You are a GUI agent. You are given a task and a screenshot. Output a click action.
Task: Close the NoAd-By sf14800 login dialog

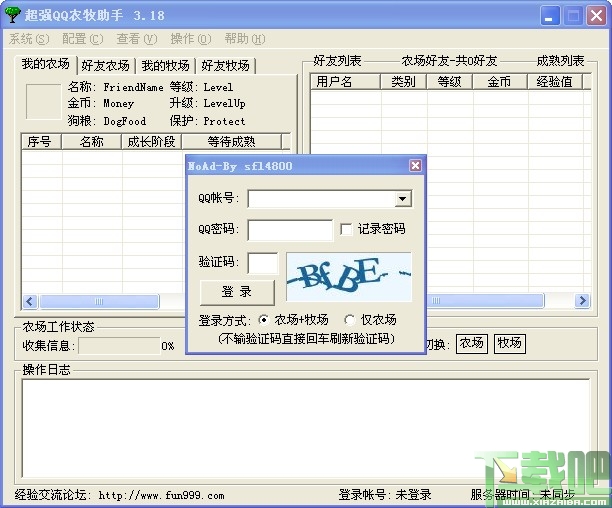(x=415, y=166)
